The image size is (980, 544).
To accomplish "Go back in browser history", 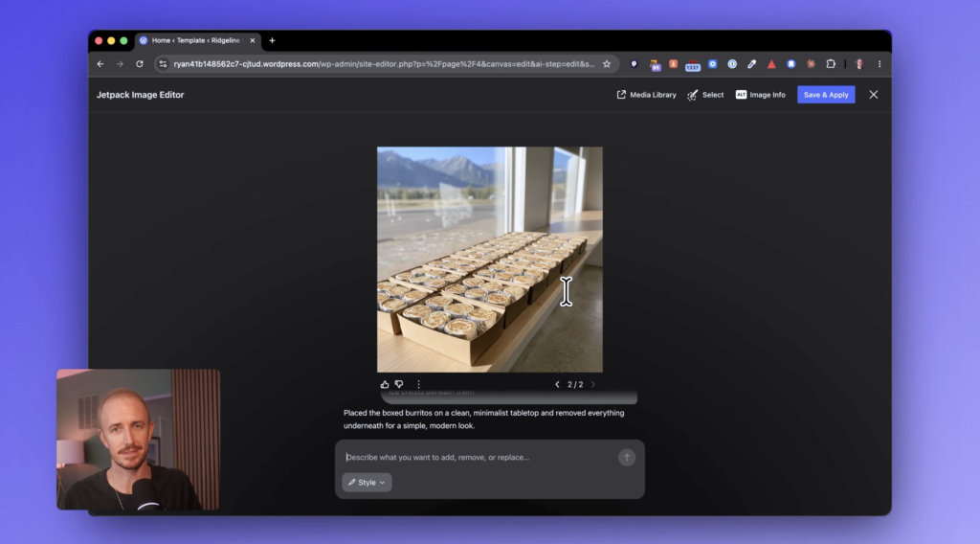I will click(x=100, y=64).
